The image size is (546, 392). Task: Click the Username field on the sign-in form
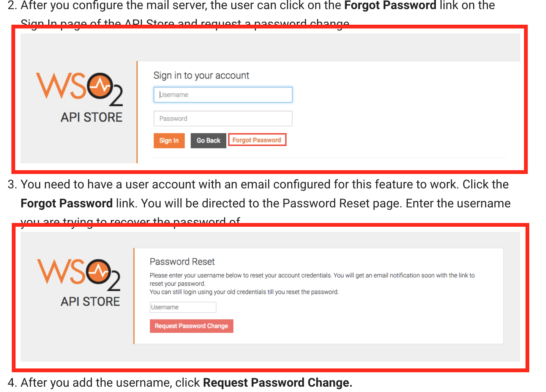coord(223,95)
